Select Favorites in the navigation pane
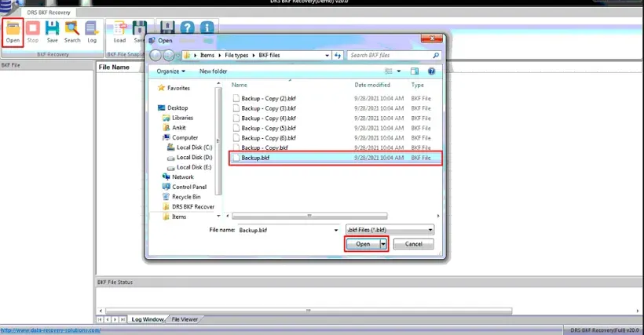 [174, 88]
